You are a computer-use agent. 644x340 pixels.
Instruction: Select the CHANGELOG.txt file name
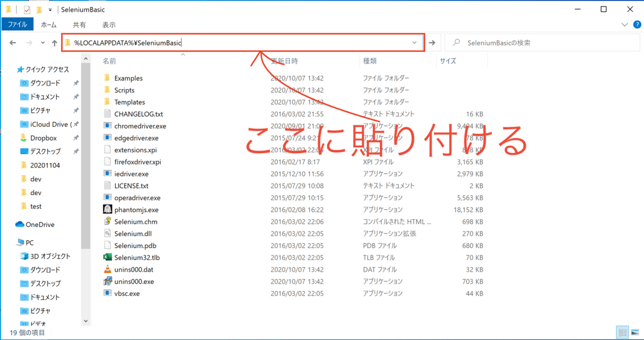(x=138, y=114)
